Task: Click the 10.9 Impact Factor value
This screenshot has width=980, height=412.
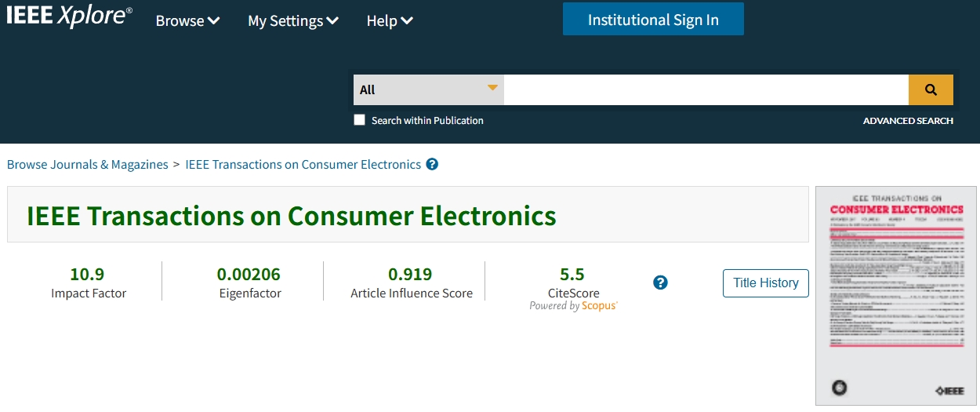Action: point(87,275)
